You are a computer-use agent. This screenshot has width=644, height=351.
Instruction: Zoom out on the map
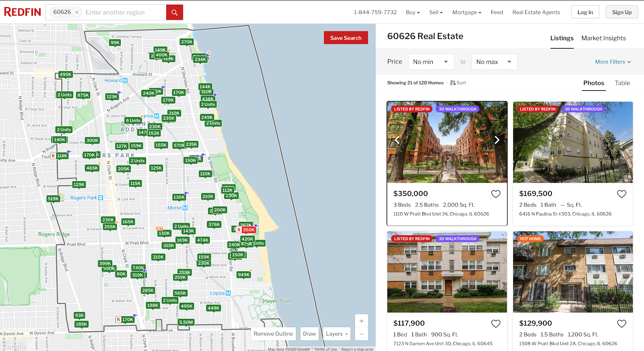[x=361, y=334]
